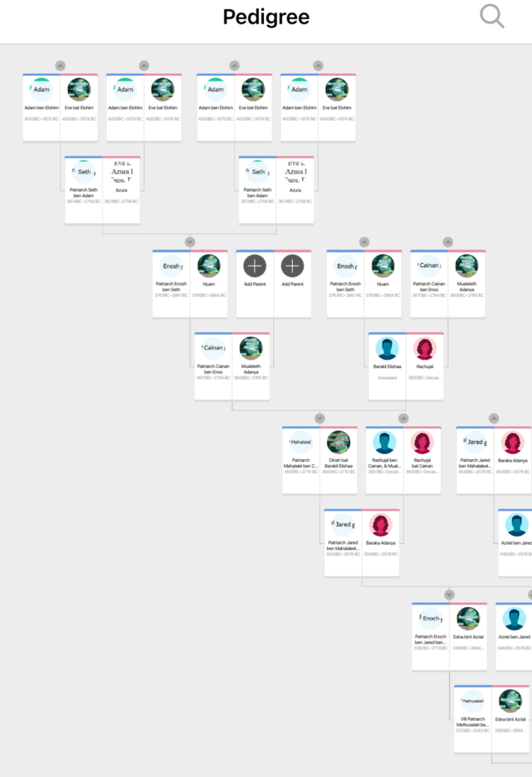This screenshot has width=532, height=777.
Task: Open the Patriarch Enoch ben Jared name
Action: tap(430, 639)
